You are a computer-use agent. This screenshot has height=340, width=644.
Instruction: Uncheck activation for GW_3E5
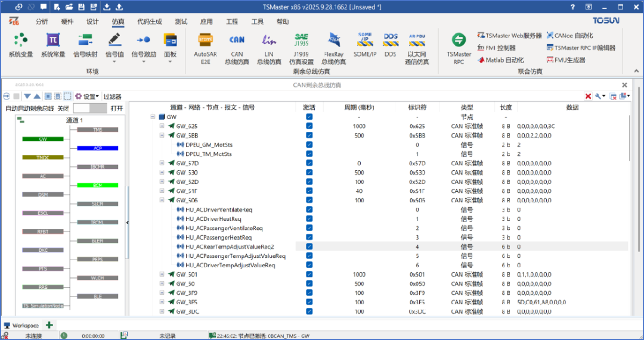[x=309, y=302]
